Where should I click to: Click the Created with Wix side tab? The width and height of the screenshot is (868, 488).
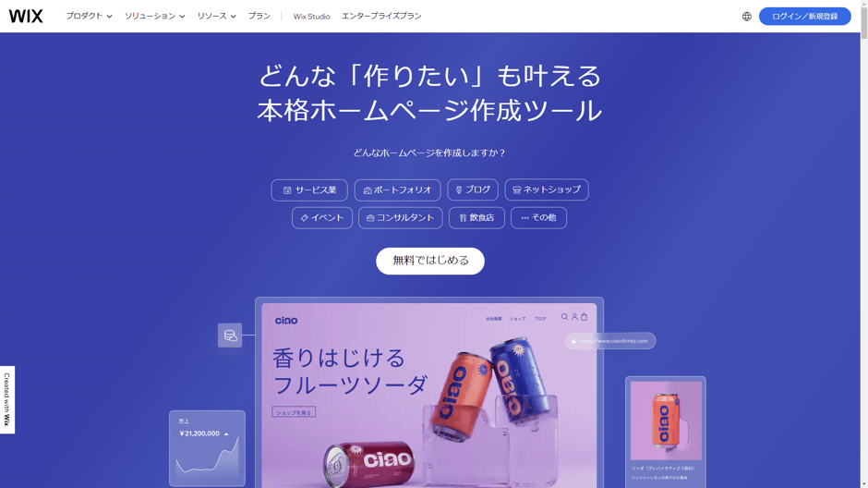coord(7,400)
